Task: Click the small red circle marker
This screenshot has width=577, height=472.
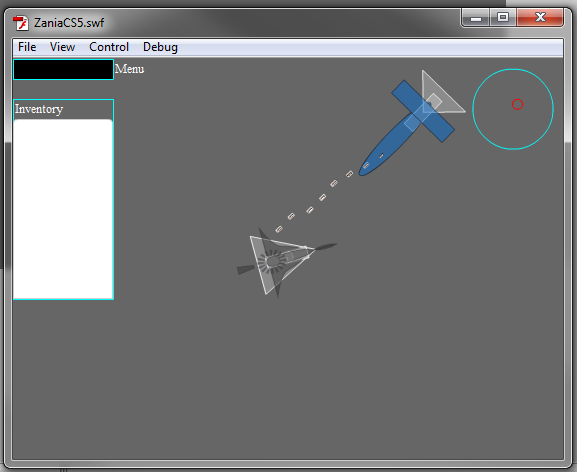Action: pyautogui.click(x=517, y=104)
